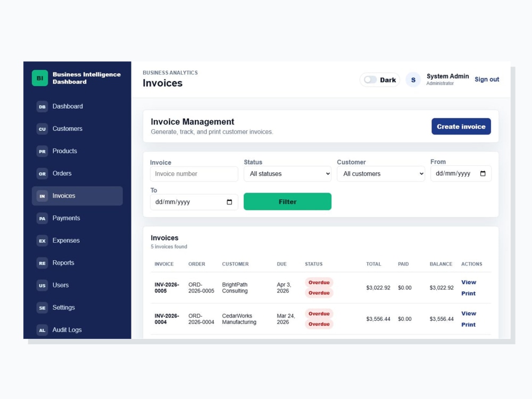Click the To date field
Image resolution: width=532 pixels, height=399 pixels.
194,202
